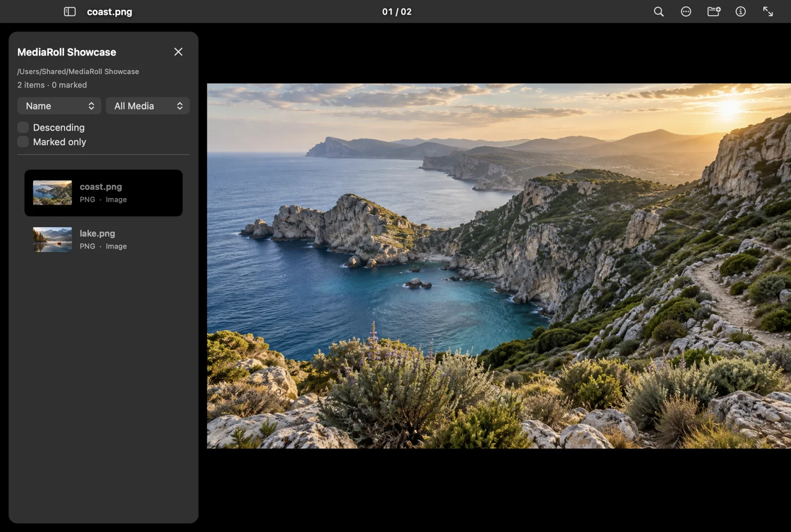Image resolution: width=791 pixels, height=532 pixels.
Task: Enable the Marked only checkbox
Action: [x=23, y=142]
